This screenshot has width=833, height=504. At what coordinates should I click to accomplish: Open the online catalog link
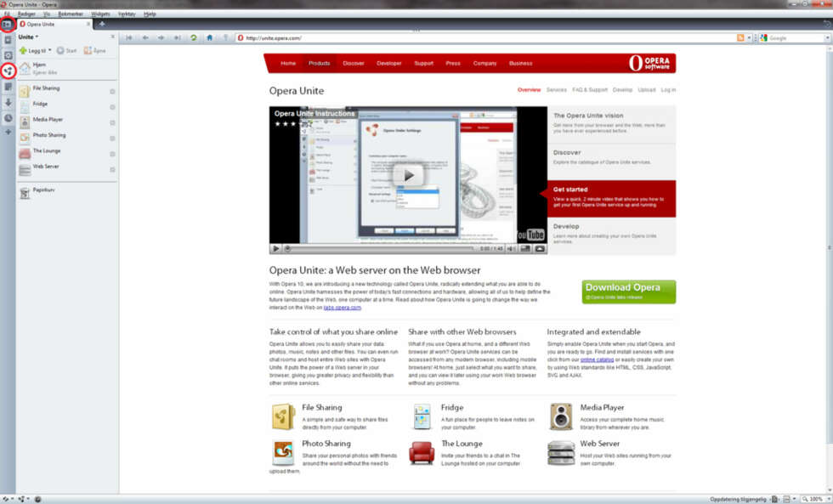click(x=597, y=360)
